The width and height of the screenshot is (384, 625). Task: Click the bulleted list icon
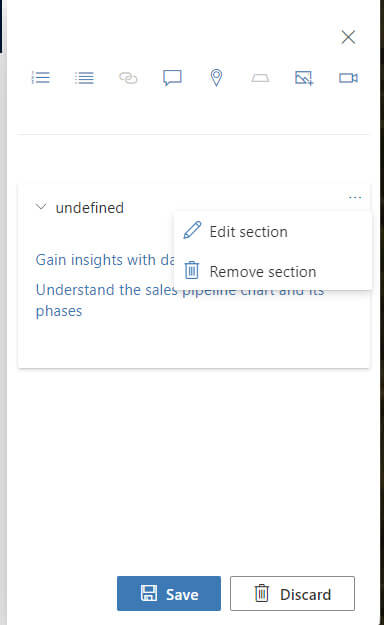pyautogui.click(x=84, y=78)
